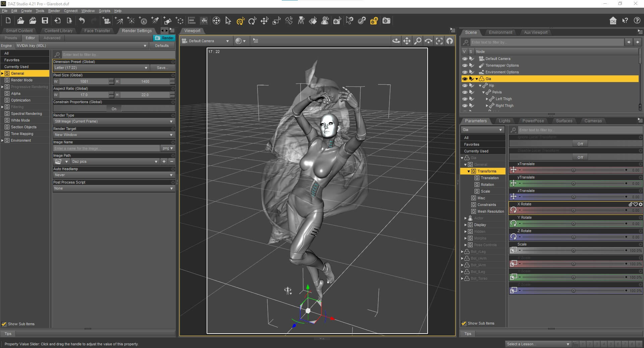Screen dimensions: 644x348
Task: Switch to the Environment tab
Action: coord(500,32)
